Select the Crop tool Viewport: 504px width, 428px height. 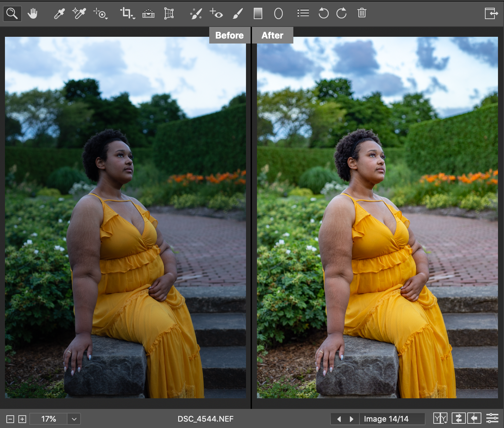point(127,13)
